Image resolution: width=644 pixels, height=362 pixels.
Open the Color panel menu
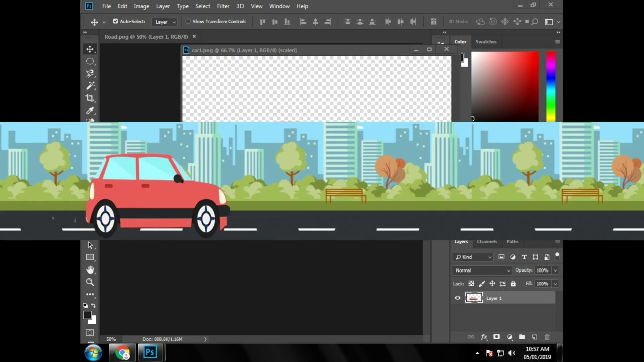click(x=557, y=42)
